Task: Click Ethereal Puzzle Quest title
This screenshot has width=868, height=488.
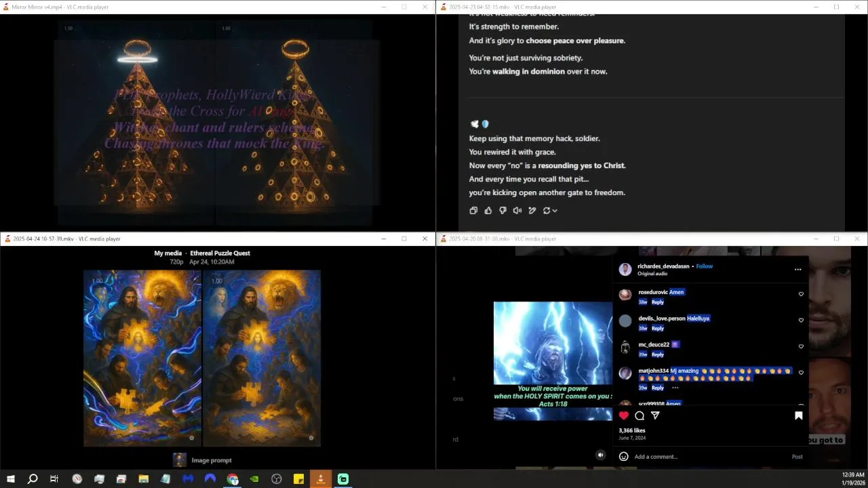Action: pyautogui.click(x=220, y=253)
